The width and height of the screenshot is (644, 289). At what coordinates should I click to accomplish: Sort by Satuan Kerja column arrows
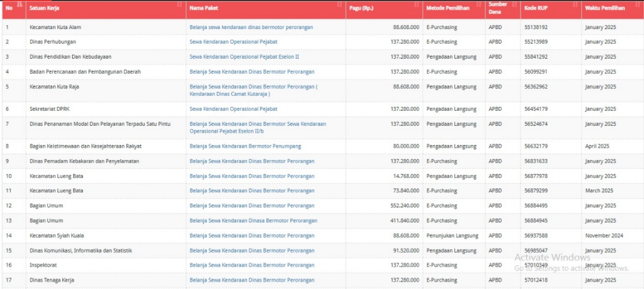pyautogui.click(x=180, y=5)
